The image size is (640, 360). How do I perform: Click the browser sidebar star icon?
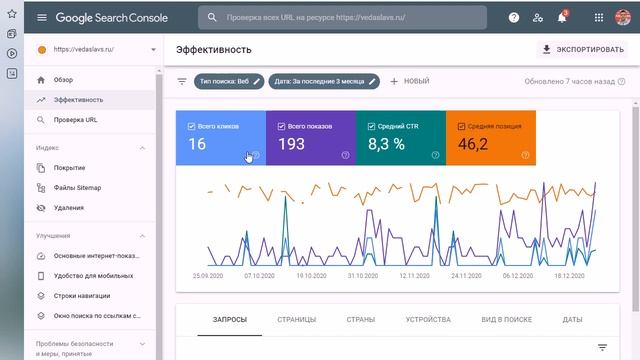point(12,14)
